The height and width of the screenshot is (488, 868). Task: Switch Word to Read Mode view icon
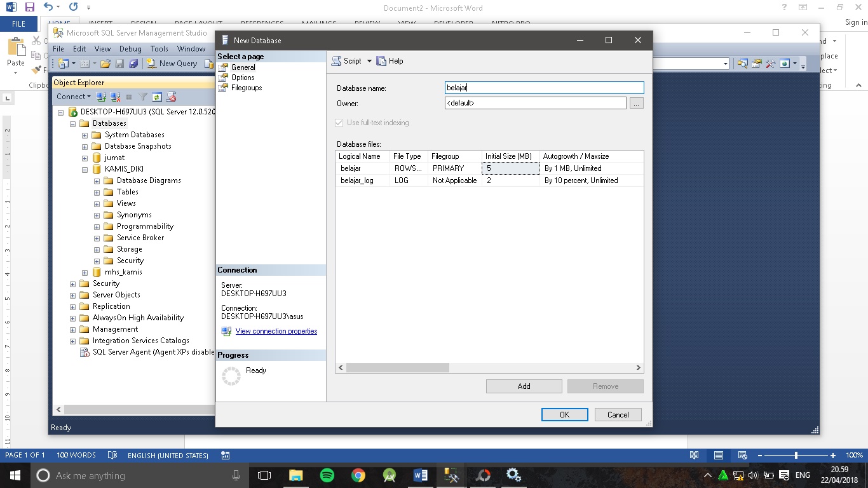tap(695, 455)
